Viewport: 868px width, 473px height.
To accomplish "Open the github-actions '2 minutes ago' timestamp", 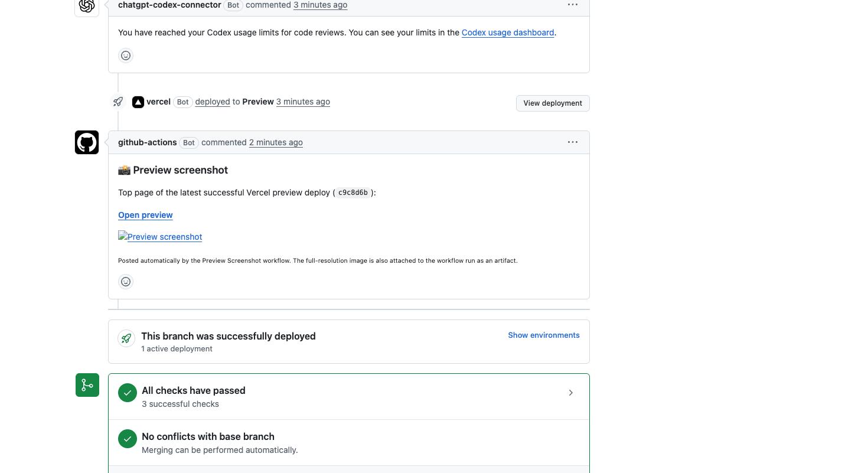I will tap(276, 142).
